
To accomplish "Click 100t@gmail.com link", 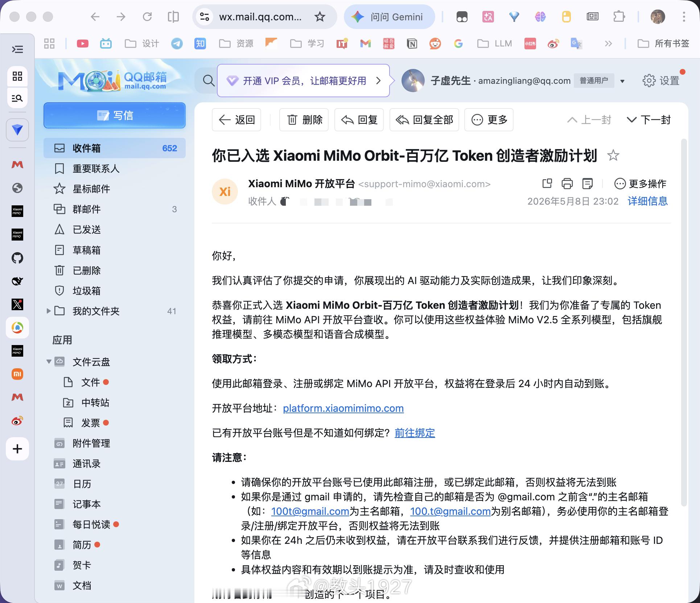I will (310, 511).
